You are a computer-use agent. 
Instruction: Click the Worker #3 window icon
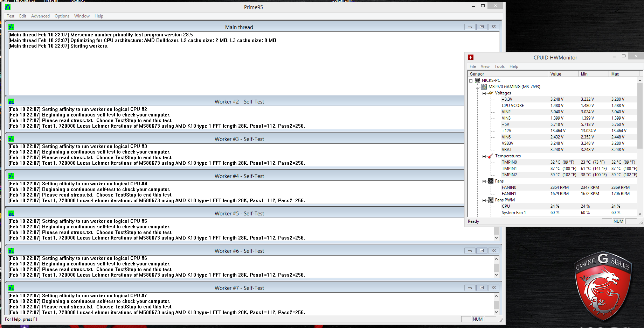[11, 139]
